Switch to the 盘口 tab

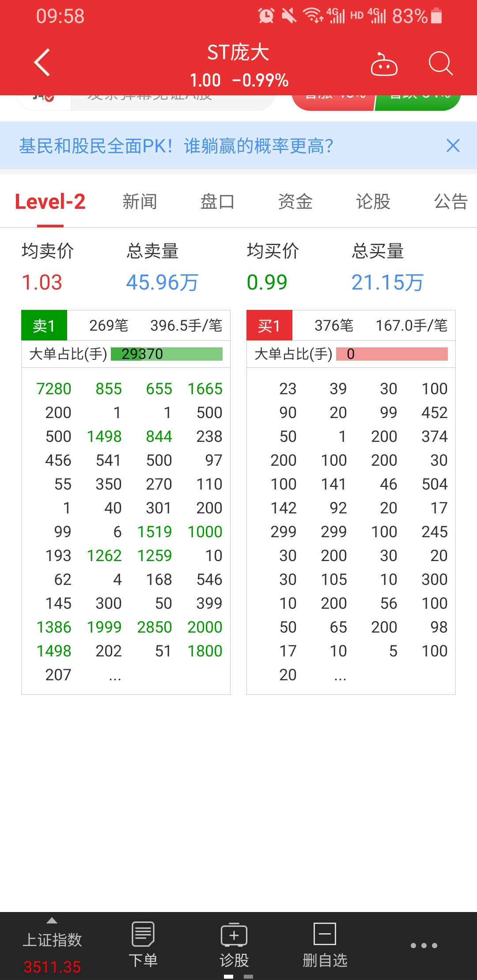pos(217,202)
